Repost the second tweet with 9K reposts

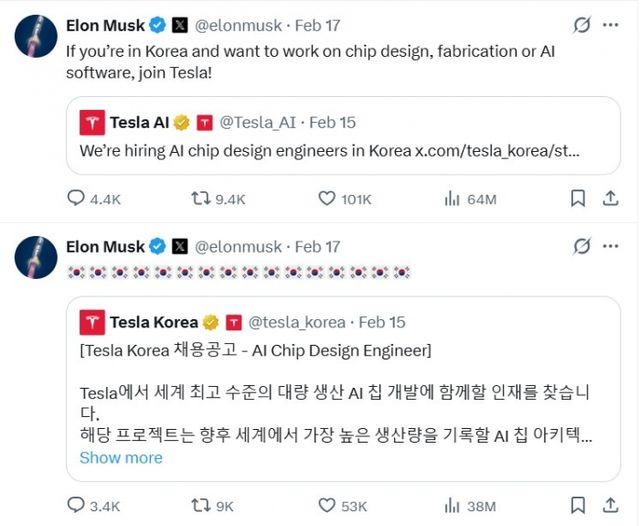coord(200,506)
